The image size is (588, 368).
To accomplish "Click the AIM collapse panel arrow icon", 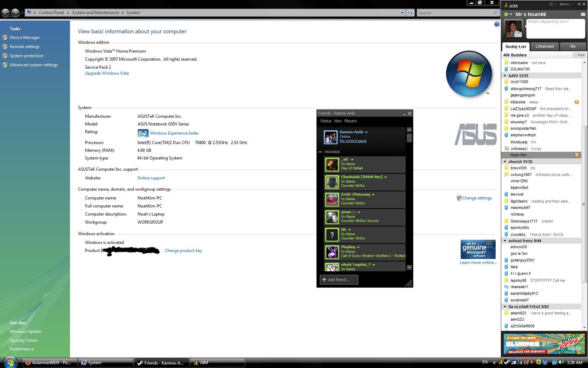I will tap(579, 4).
